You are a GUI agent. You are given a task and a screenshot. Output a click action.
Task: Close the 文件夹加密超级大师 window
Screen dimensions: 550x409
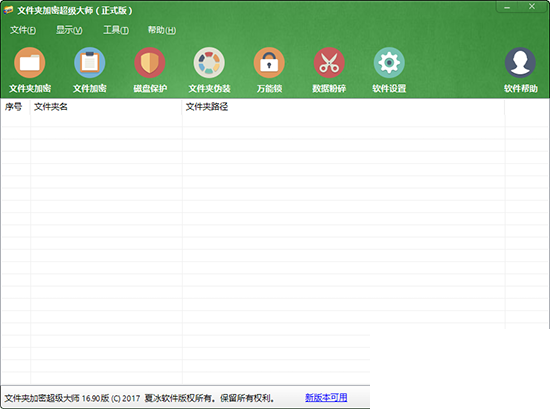[x=532, y=7]
